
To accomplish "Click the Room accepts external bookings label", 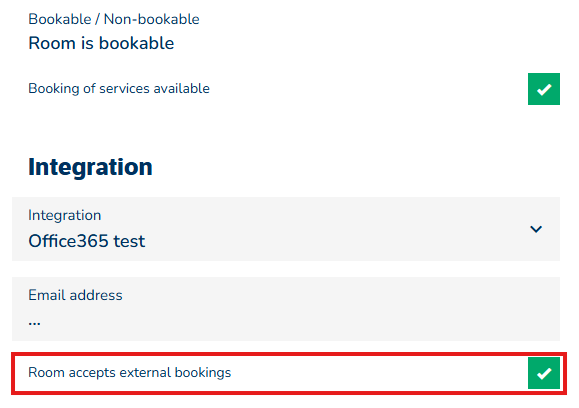I will click(130, 373).
